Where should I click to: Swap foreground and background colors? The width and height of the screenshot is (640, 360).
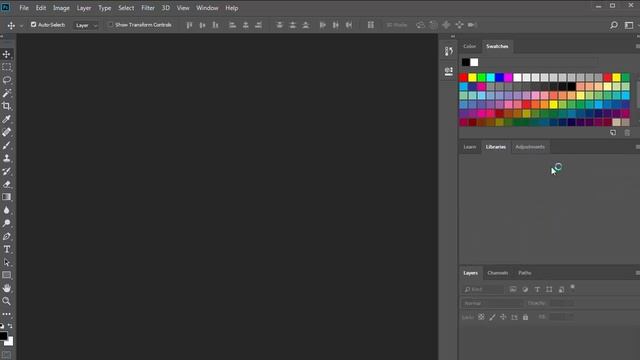10,326
